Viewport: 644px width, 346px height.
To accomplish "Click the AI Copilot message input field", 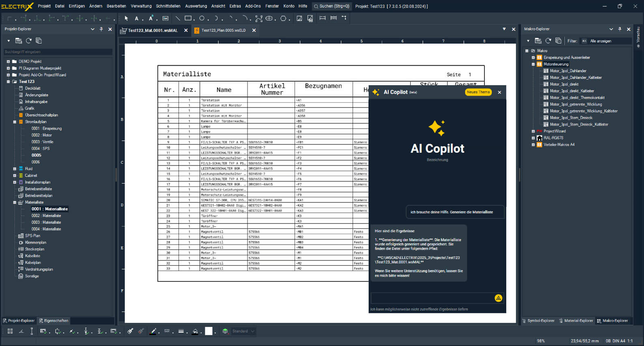I will (x=432, y=298).
